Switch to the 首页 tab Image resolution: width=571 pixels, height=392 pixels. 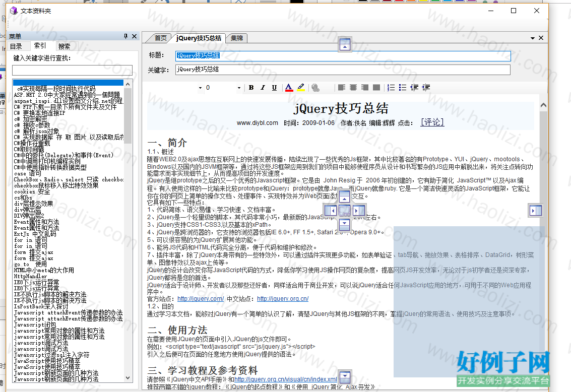tap(161, 38)
